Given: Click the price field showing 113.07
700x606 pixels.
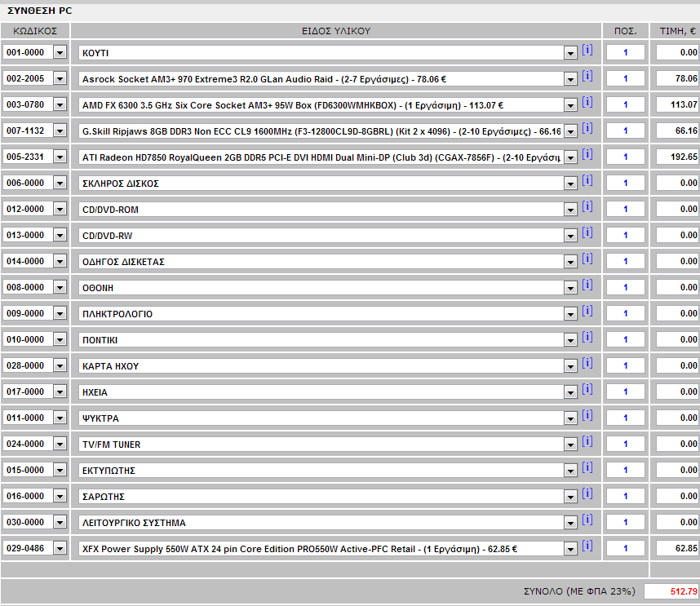Looking at the screenshot, I should (x=677, y=105).
